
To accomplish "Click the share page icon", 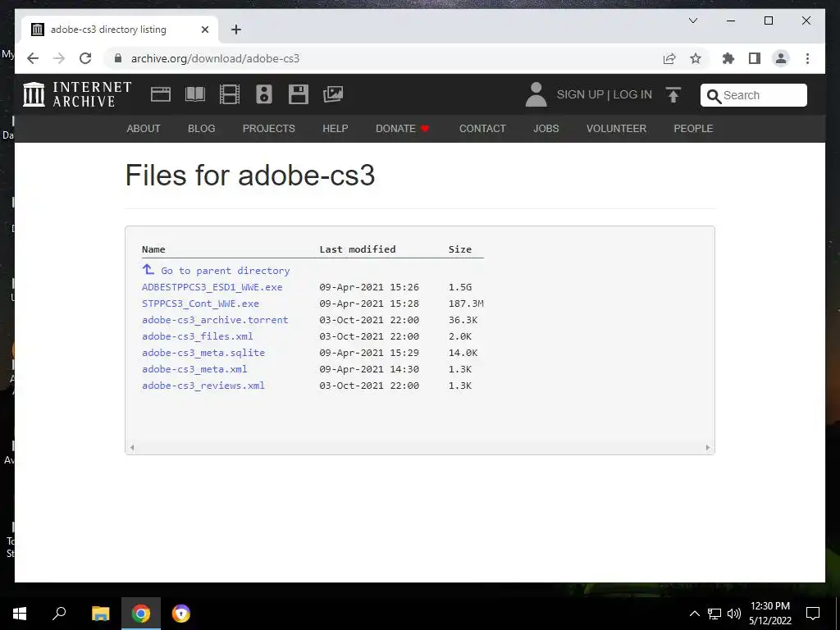I will tap(669, 58).
